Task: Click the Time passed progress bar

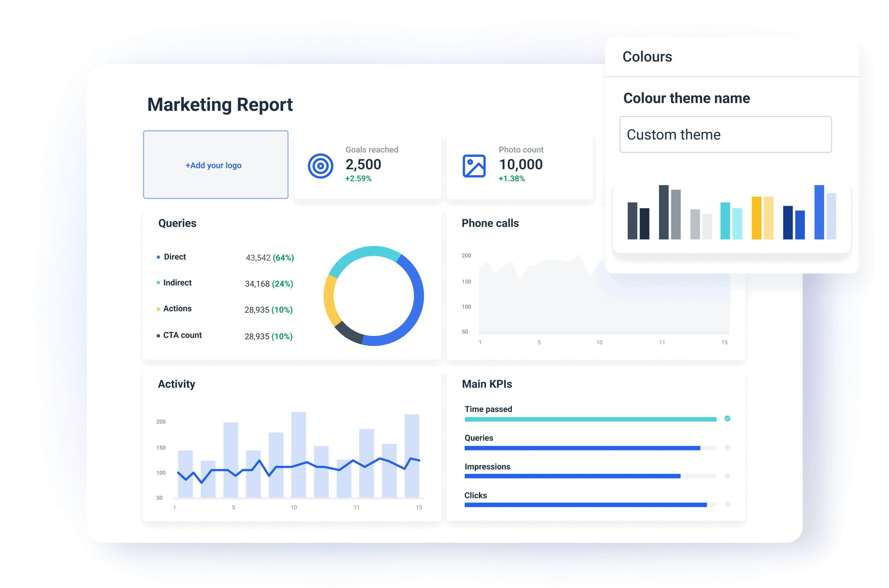Action: click(x=590, y=419)
